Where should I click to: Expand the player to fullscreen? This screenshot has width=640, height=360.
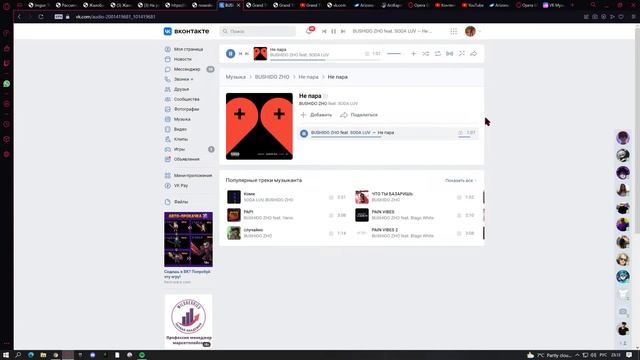tap(462, 53)
